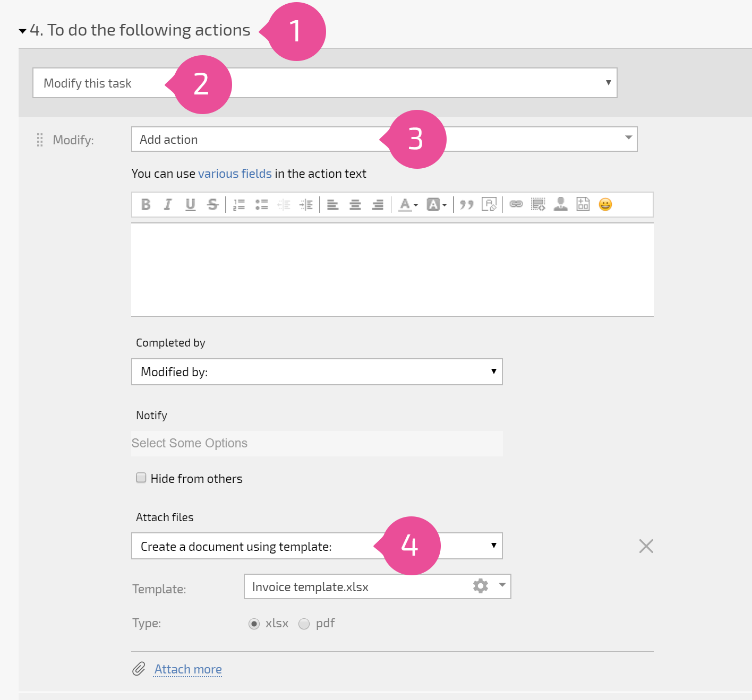Remove the attached file row with X
This screenshot has width=752, height=700.
tap(646, 546)
